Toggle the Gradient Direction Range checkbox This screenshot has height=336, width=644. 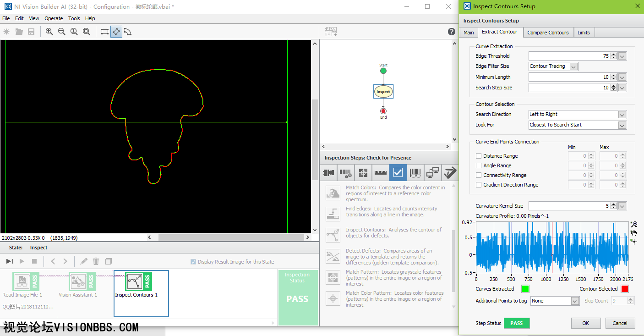(x=479, y=185)
